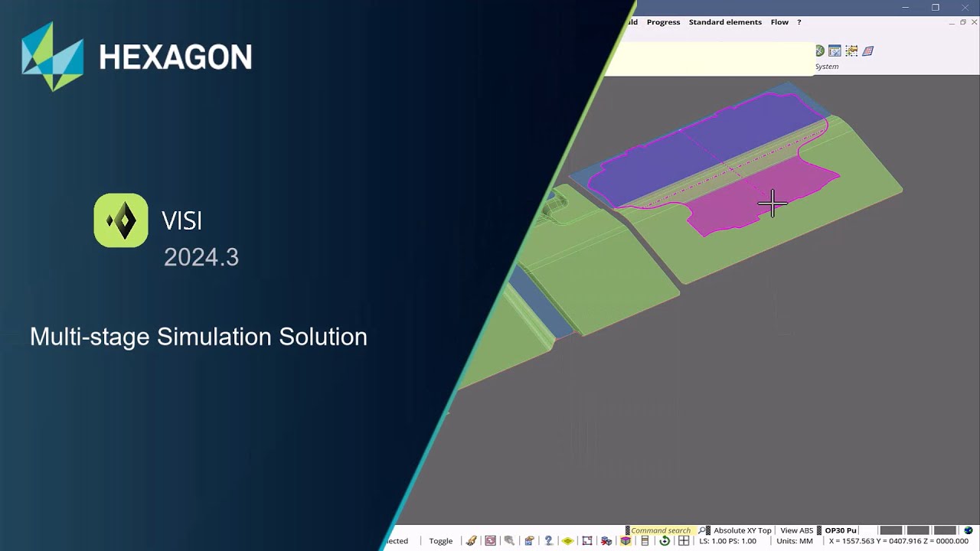980x551 pixels.
Task: Click the globe icon at status bar end
Action: tap(969, 530)
